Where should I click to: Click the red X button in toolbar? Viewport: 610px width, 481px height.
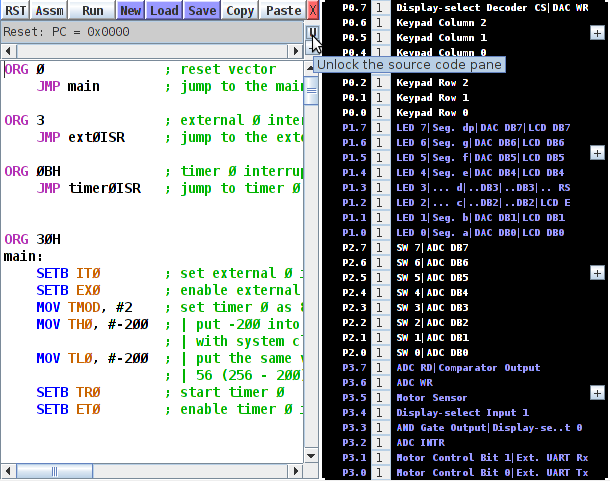[313, 10]
